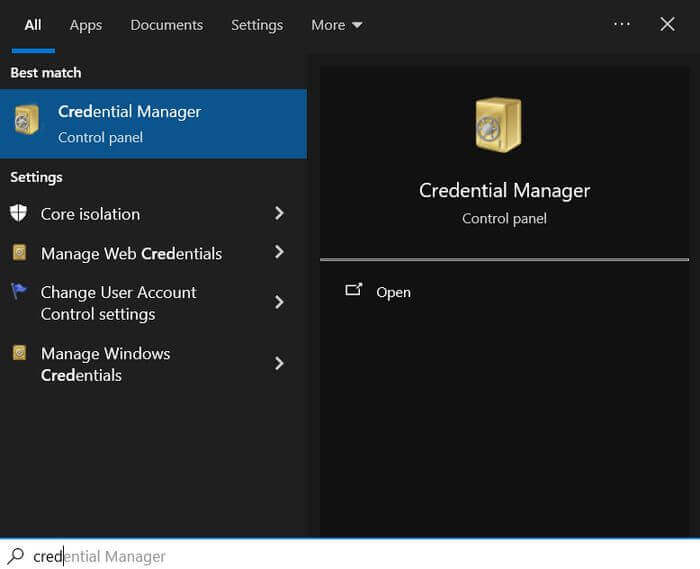Switch to the Documents tab

pyautogui.click(x=166, y=25)
